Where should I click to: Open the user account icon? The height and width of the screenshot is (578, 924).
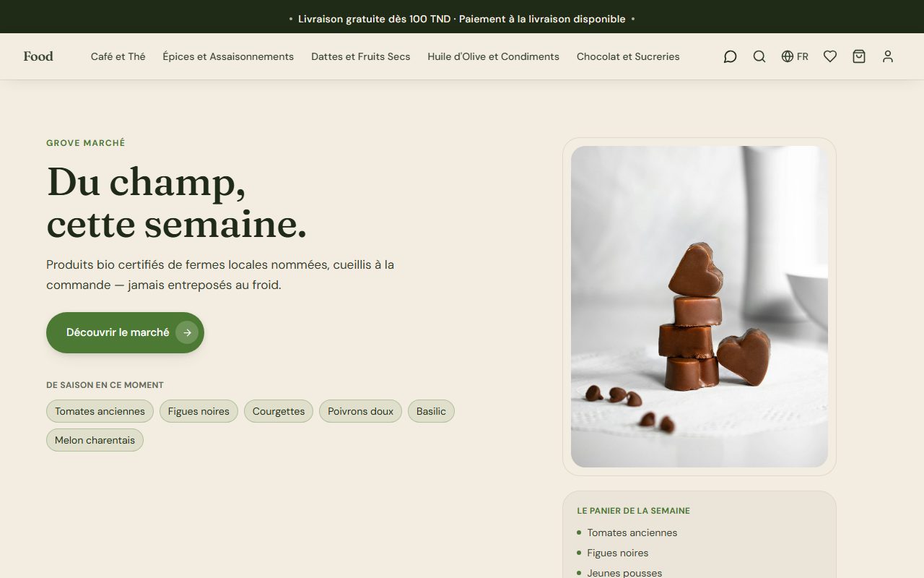click(888, 56)
